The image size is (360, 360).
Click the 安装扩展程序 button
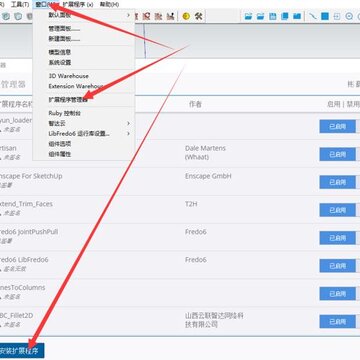point(21,351)
